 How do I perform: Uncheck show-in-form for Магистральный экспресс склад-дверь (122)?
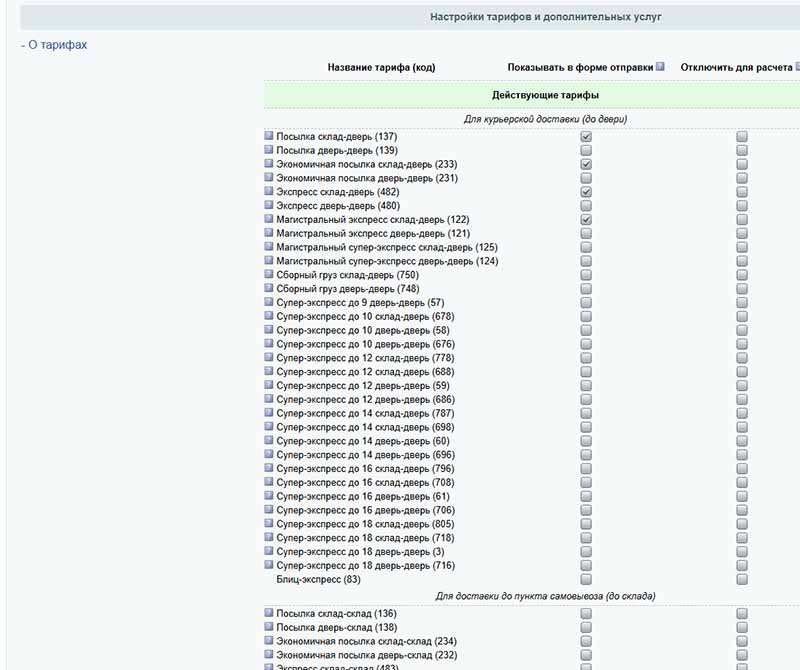(x=586, y=219)
